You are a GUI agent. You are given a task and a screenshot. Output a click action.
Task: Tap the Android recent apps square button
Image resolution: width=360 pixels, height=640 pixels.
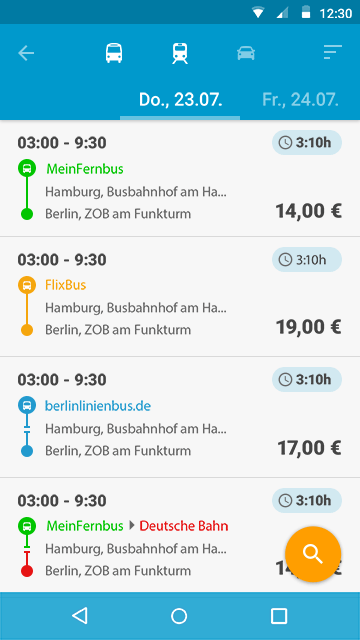[279, 616]
